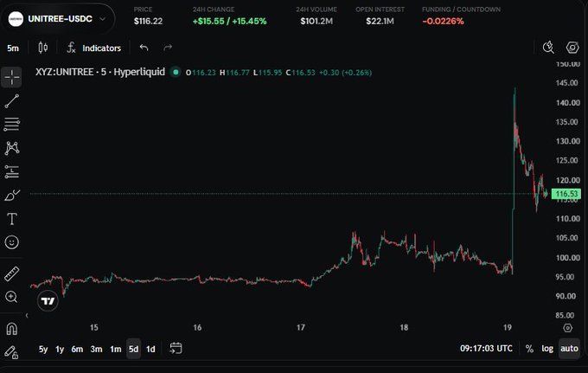Toggle lock all drawing tools
Viewport: 588px width, 373px height.
pyautogui.click(x=11, y=352)
